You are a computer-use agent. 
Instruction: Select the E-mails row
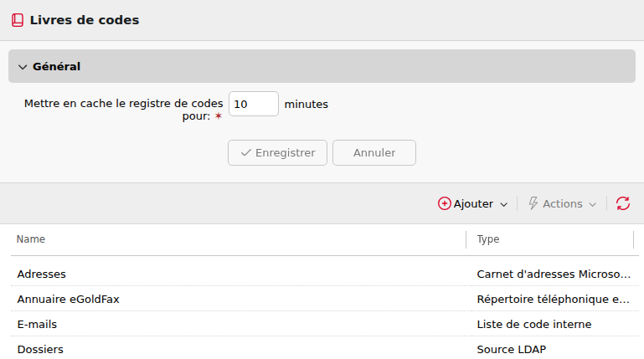pyautogui.click(x=325, y=324)
